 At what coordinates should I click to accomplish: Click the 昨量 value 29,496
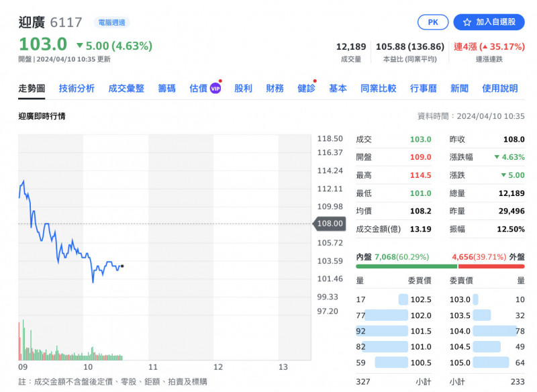click(x=511, y=211)
